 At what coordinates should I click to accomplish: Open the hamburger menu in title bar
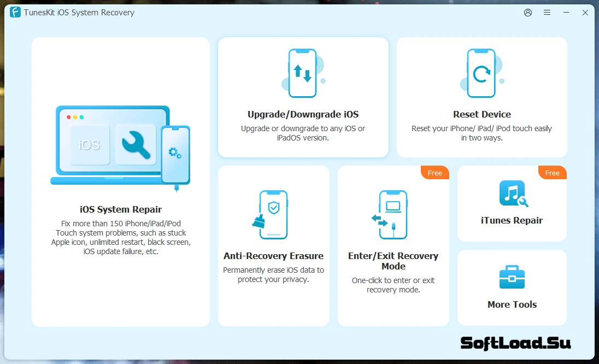tap(547, 13)
